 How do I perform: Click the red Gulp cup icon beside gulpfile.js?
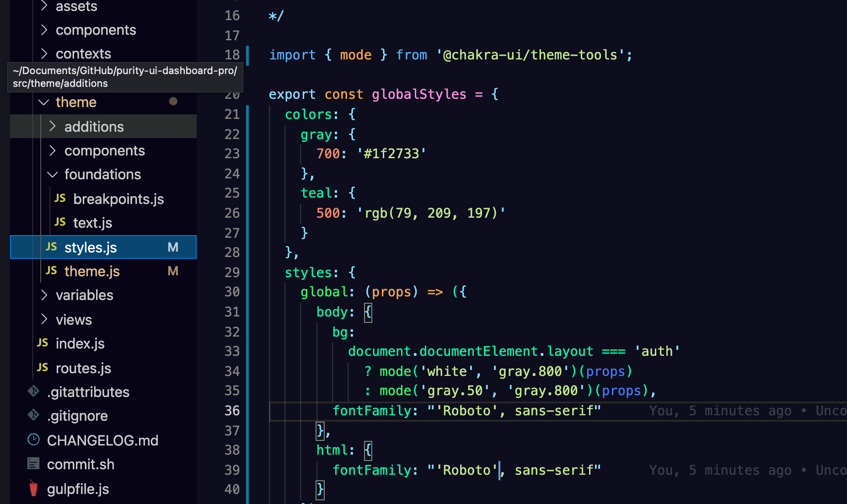pos(32,488)
